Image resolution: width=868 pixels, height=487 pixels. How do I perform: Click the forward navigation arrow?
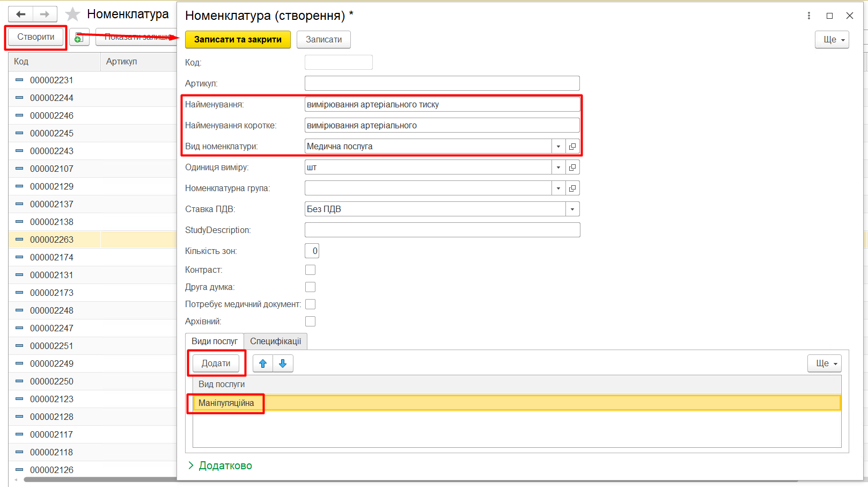click(45, 14)
